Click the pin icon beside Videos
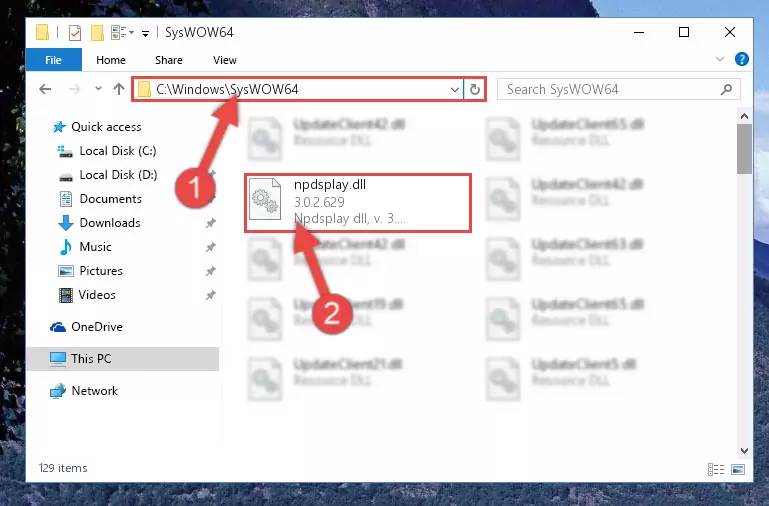Viewport: 769px width, 506px height. pyautogui.click(x=210, y=295)
